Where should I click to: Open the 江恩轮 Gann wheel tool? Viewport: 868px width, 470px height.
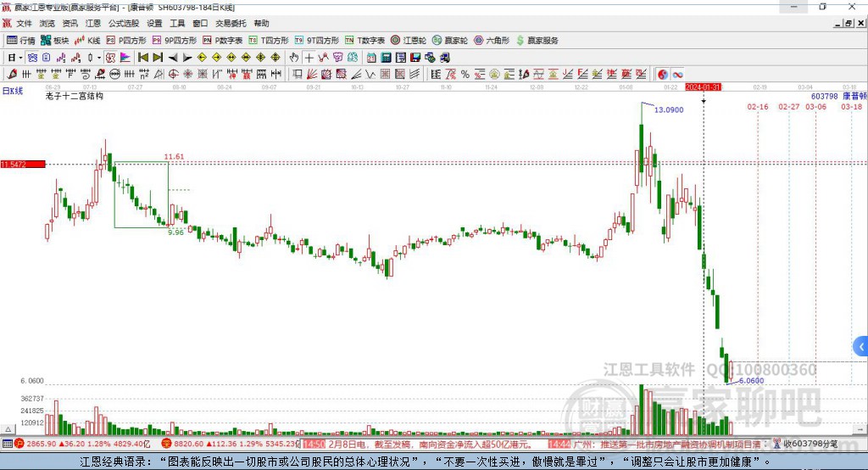click(409, 40)
